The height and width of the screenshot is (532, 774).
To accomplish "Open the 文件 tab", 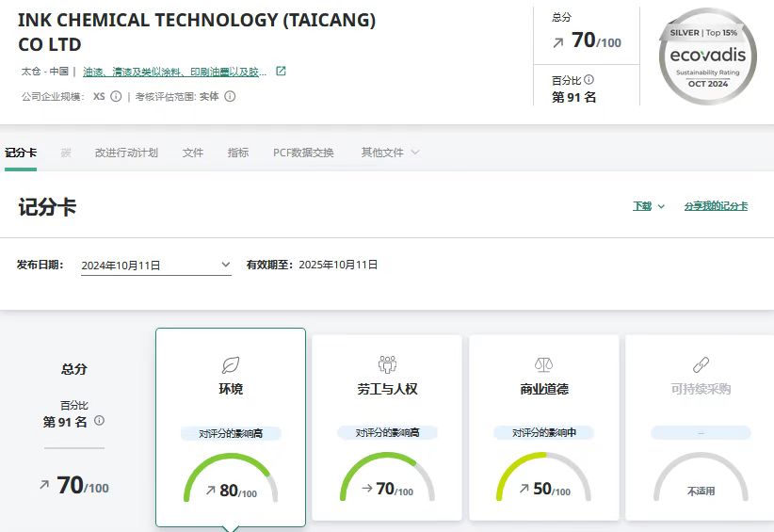I will click(x=193, y=153).
